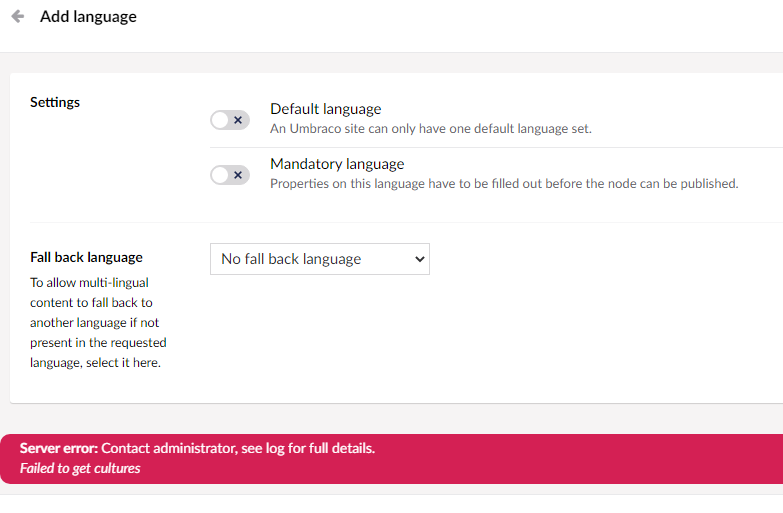Click the chevron arrow of fall back dropdown

point(418,259)
